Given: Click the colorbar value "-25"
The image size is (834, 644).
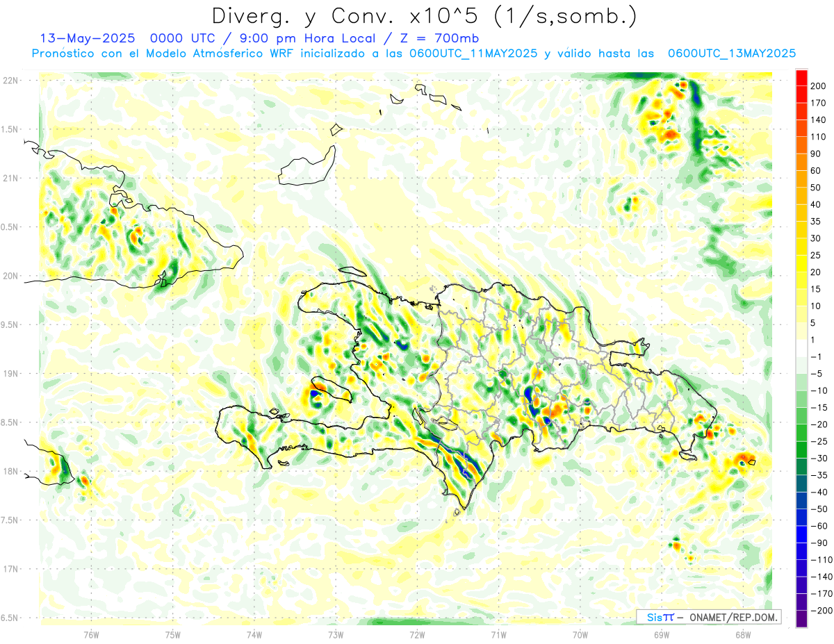Looking at the screenshot, I should 819,441.
